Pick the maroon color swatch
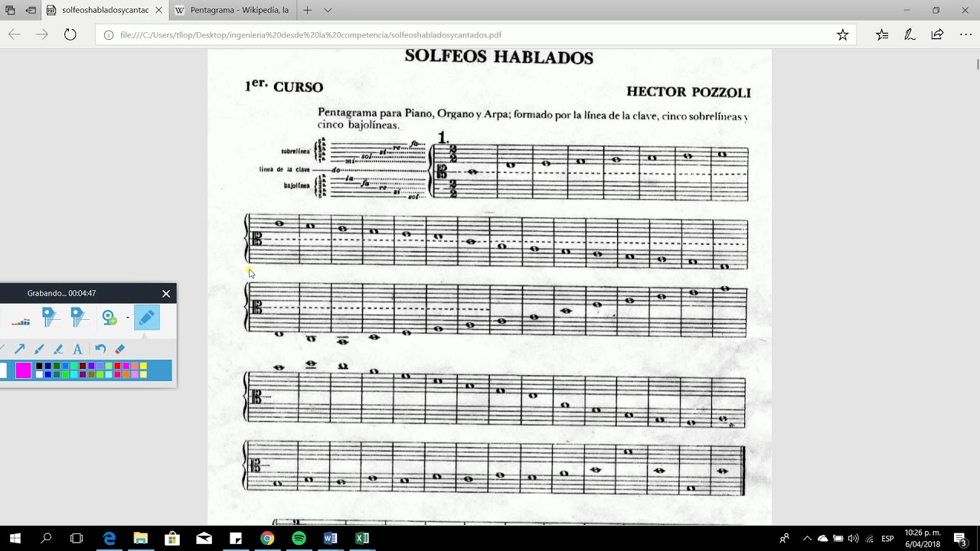 pos(83,366)
